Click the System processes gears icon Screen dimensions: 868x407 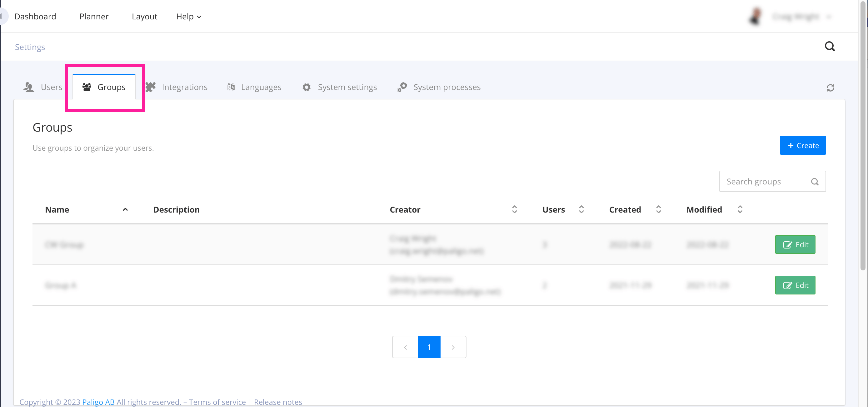[402, 87]
